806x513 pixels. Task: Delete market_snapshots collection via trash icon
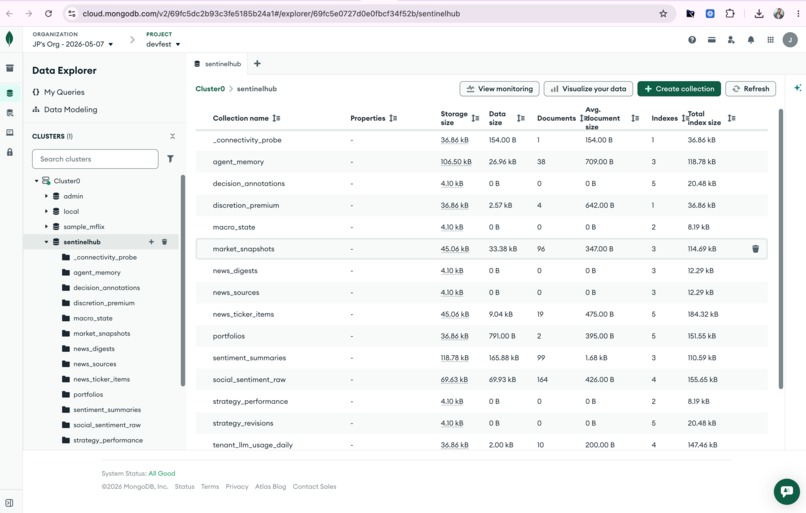pos(755,249)
